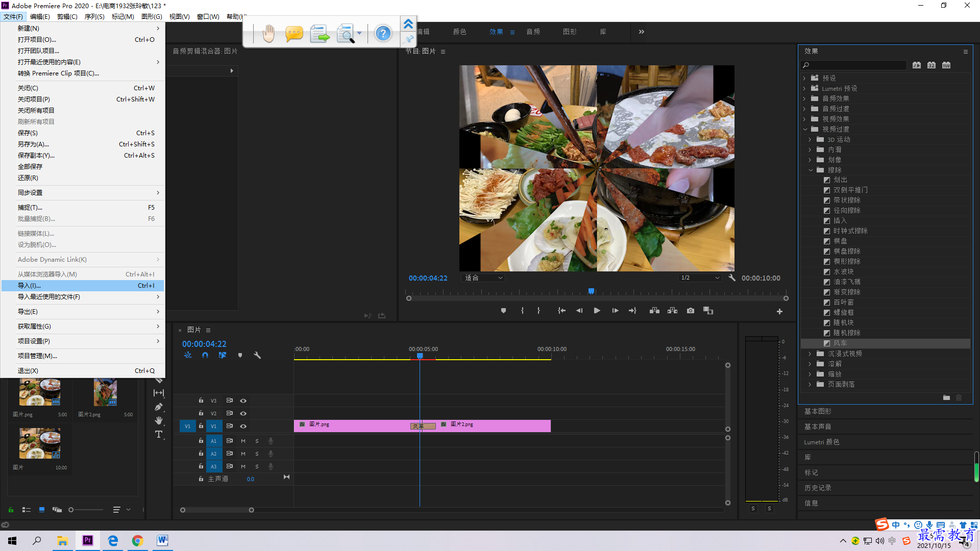Select the Type tool
This screenshot has width=980, height=551.
click(159, 434)
